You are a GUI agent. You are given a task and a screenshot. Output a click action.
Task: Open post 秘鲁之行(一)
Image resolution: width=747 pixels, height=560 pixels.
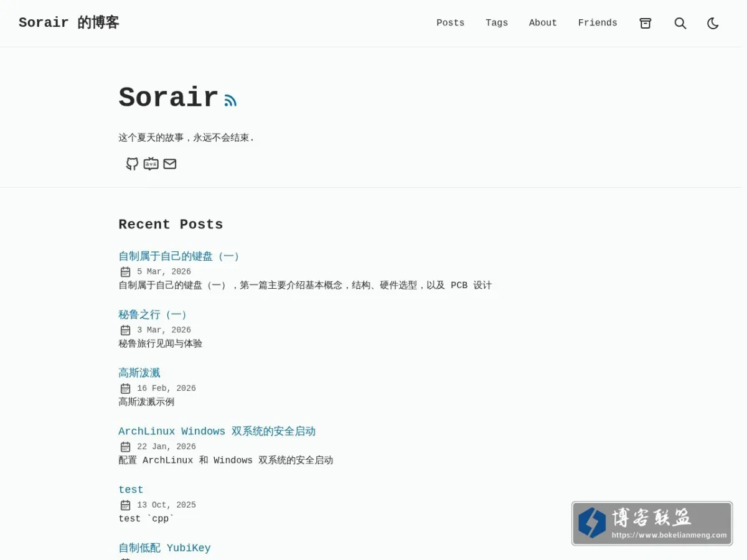[154, 314]
